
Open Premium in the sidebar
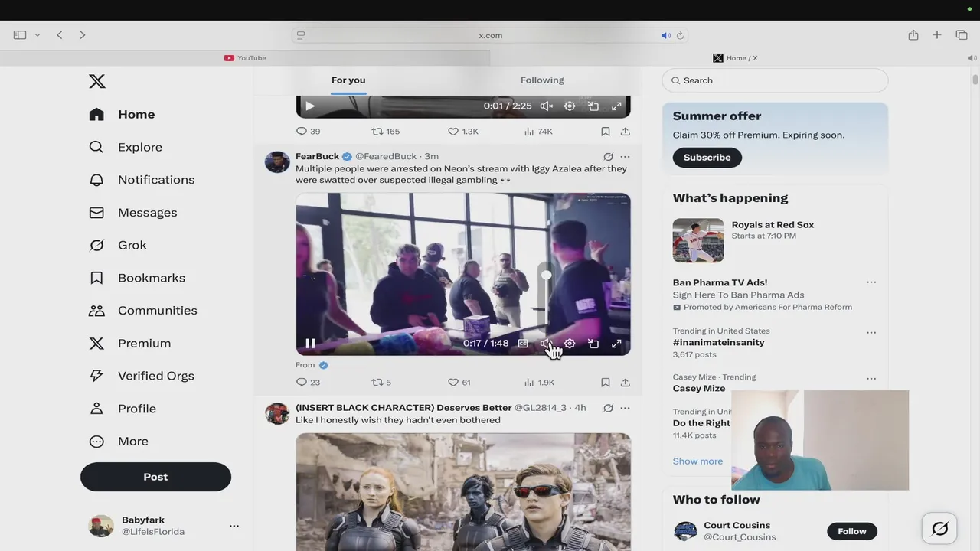[x=129, y=343]
